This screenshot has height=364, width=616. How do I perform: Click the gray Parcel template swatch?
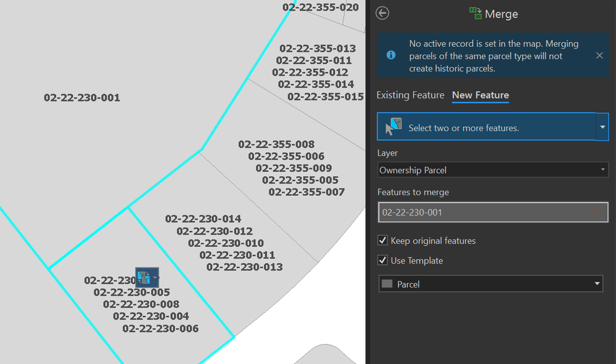387,283
